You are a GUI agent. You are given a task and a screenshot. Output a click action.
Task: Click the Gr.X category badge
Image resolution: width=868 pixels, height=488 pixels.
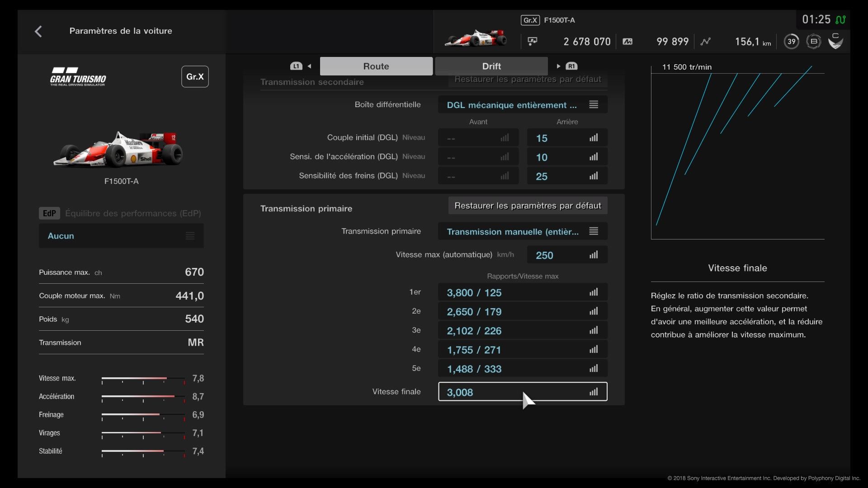pyautogui.click(x=195, y=76)
